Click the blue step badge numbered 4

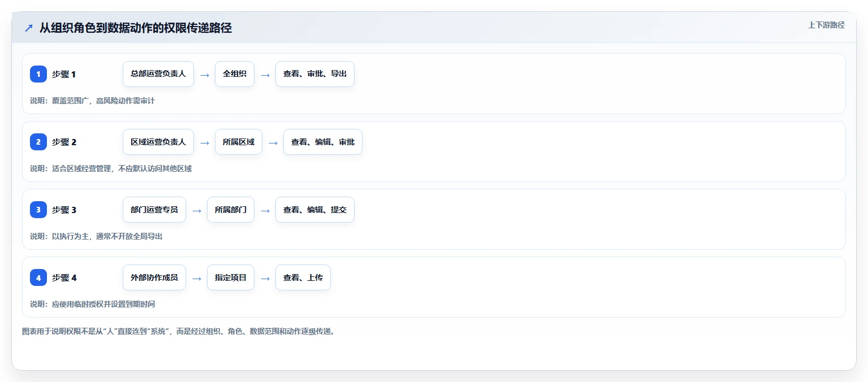[38, 277]
